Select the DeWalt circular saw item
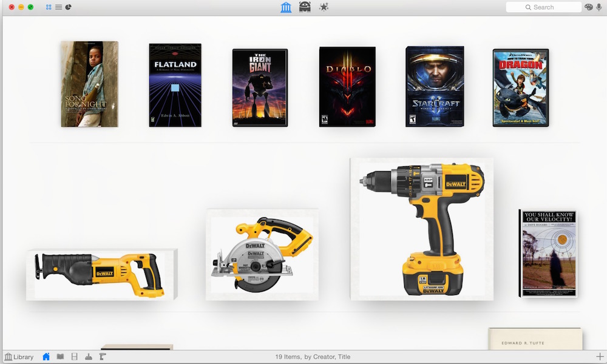 pos(262,255)
